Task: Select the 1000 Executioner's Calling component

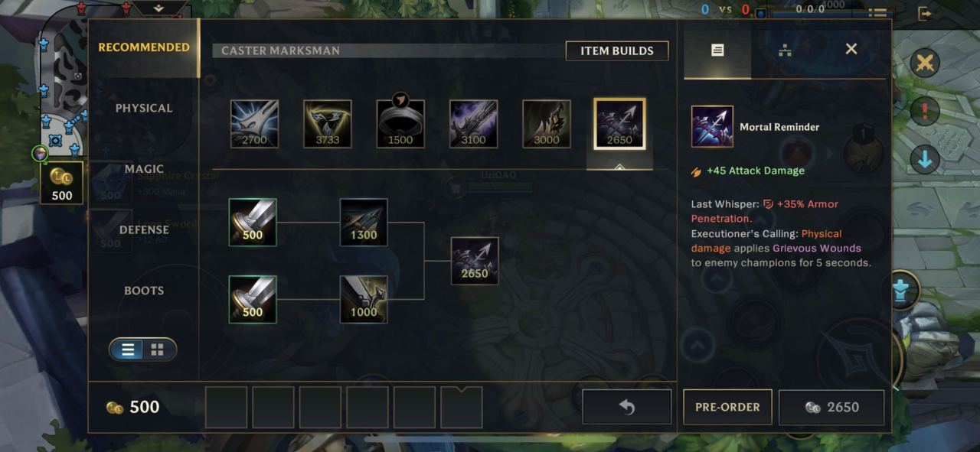Action: (x=364, y=299)
